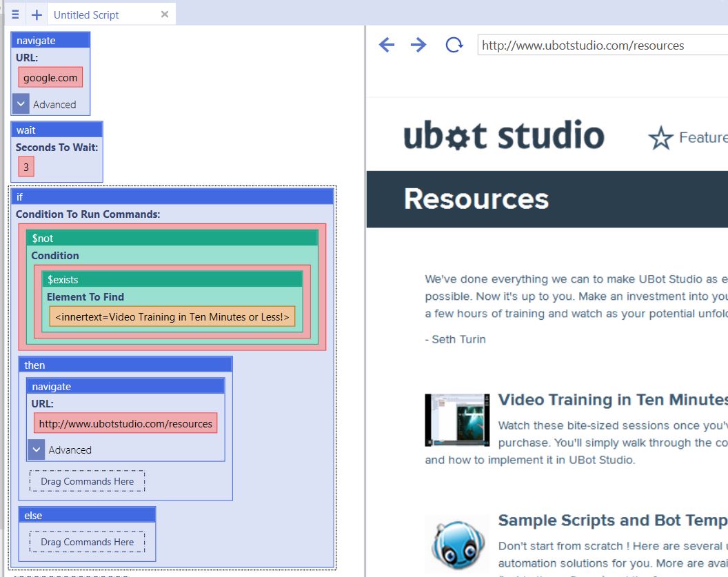The height and width of the screenshot is (577, 728).
Task: Select the else block header
Action: (x=87, y=515)
